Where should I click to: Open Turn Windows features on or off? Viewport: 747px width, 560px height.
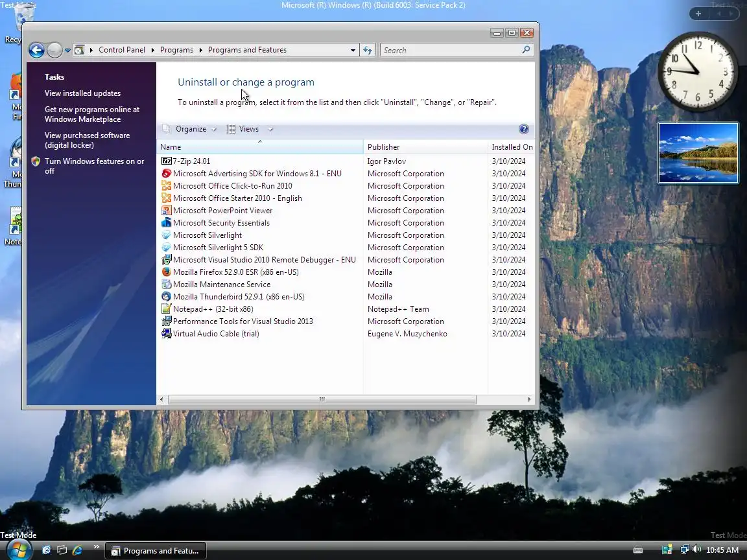(94, 166)
